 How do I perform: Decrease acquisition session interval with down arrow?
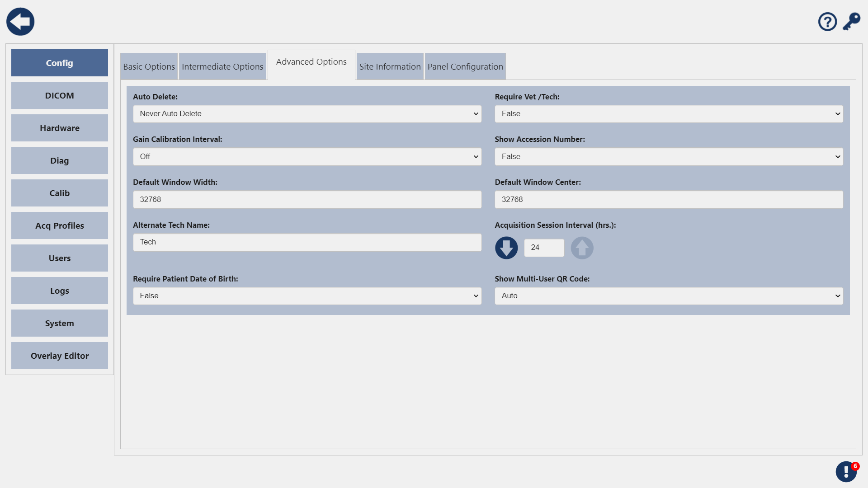[x=506, y=248]
